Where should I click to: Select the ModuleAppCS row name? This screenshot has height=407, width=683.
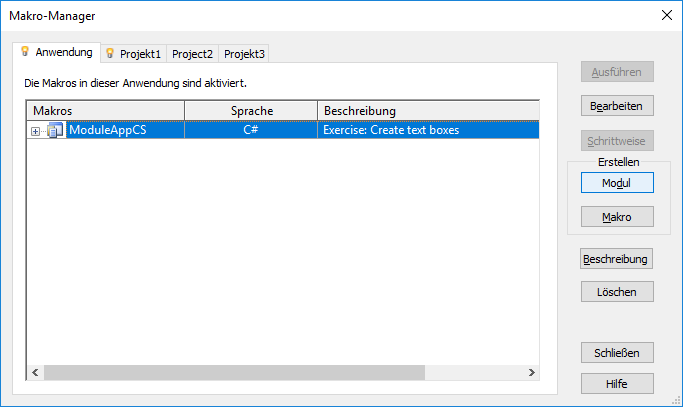pos(108,130)
